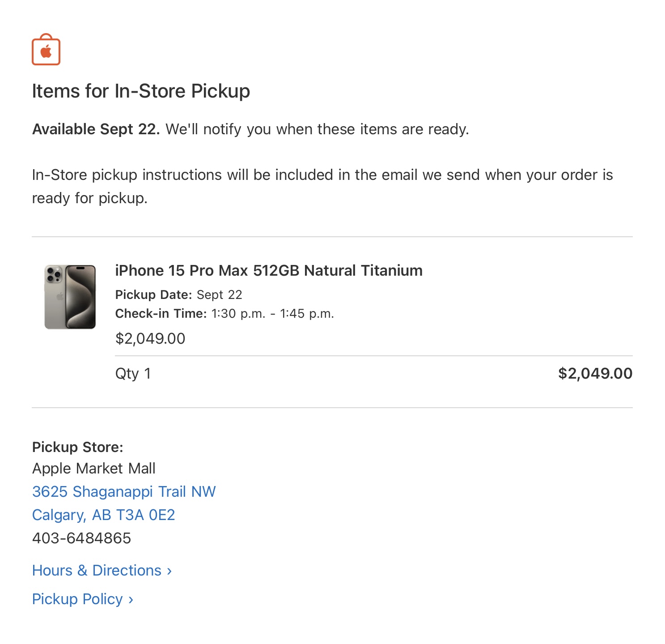Click the chevron after Hours & Directions
Screen dimensions: 665x644
(x=169, y=571)
